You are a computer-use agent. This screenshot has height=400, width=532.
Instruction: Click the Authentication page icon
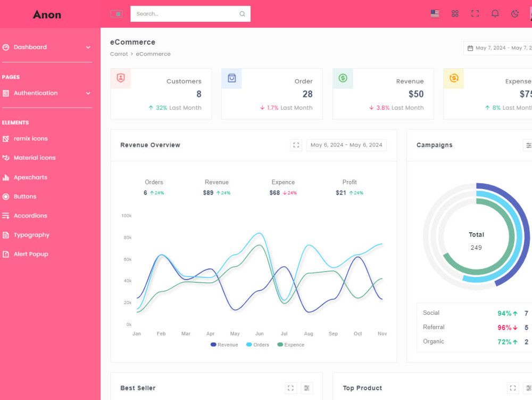(6, 93)
